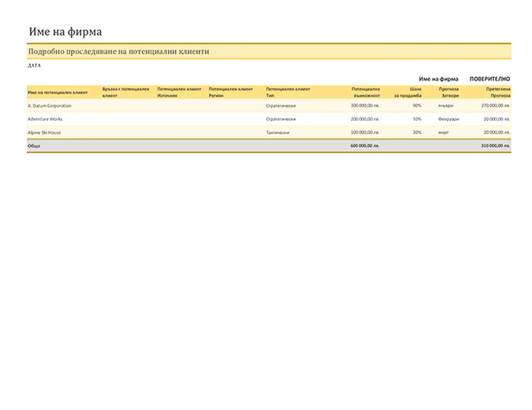Image resolution: width=532 pixels, height=410 pixels.
Task: Select the 'Тактически' type cell
Action: [x=278, y=132]
